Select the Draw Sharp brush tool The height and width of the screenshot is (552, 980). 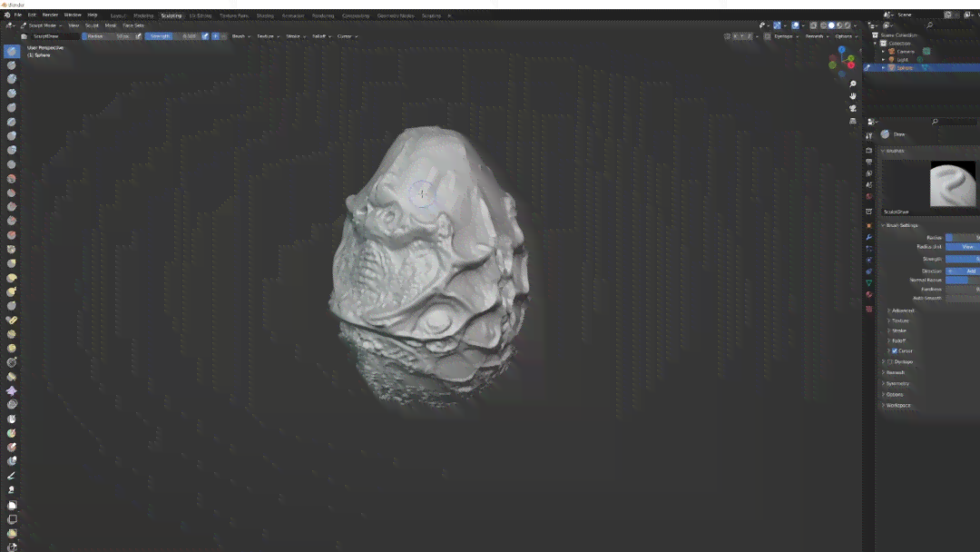pos(12,65)
